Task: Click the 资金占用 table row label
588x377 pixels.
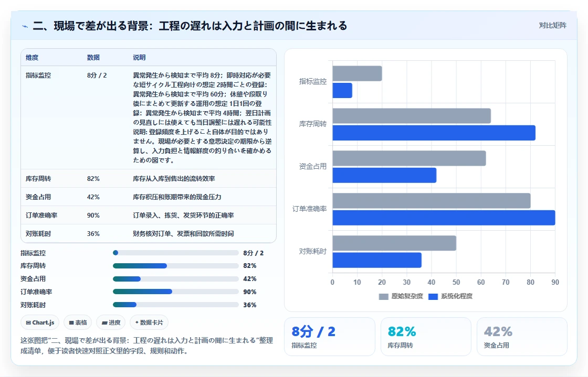Action: [38, 197]
